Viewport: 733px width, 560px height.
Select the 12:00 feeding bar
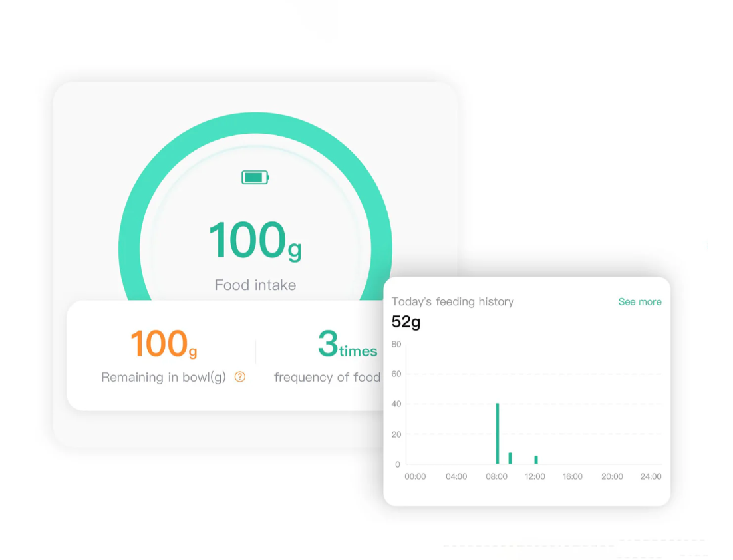click(536, 460)
